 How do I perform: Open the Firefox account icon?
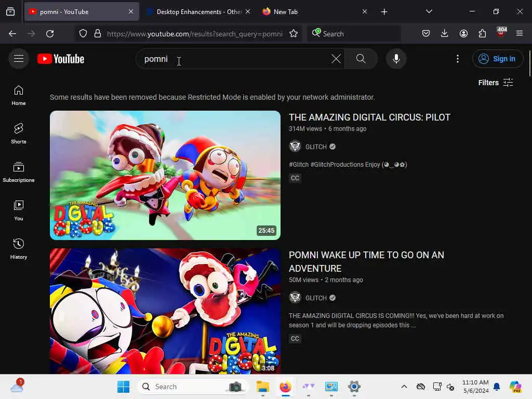(463, 33)
